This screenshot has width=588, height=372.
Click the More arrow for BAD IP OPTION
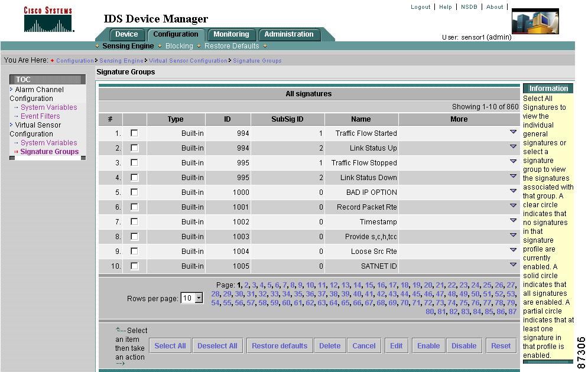tap(513, 191)
